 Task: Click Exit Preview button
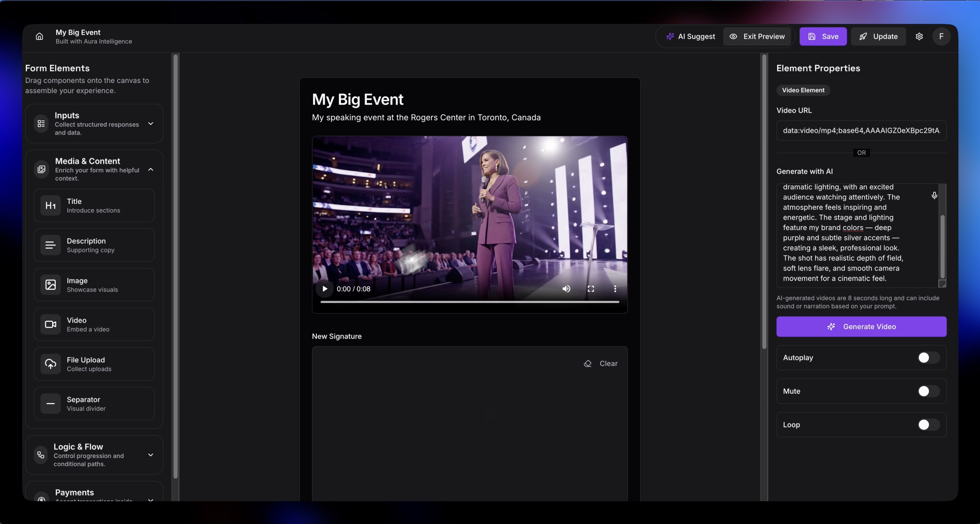tap(757, 36)
